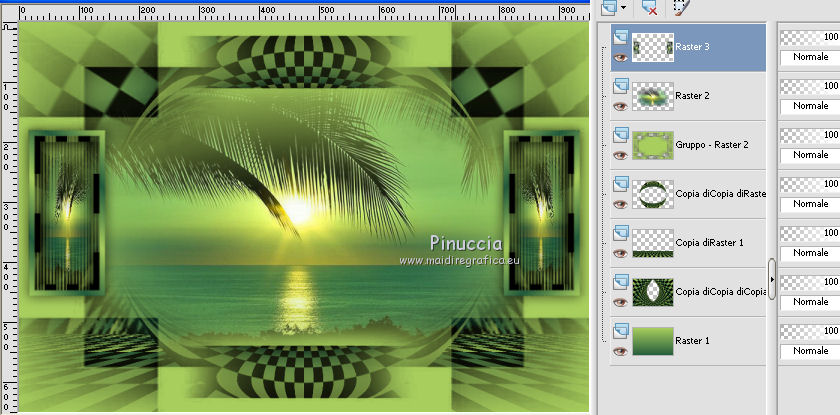Click layer type icon of Raster 3
The image size is (840, 415).
621,37
